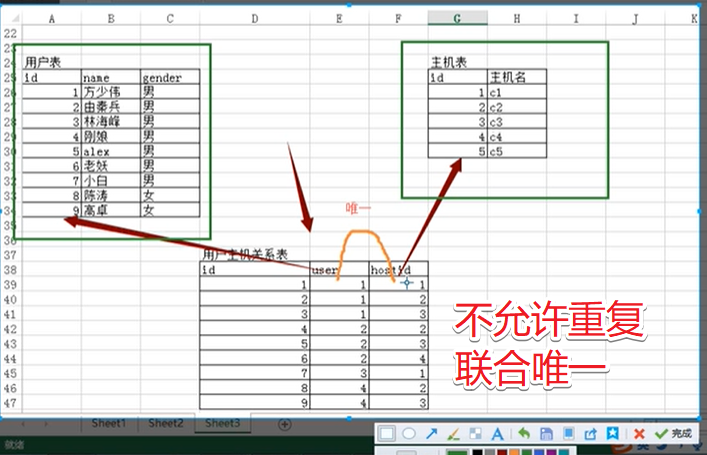
Task: Add a new sheet with plus button
Action: [x=284, y=424]
